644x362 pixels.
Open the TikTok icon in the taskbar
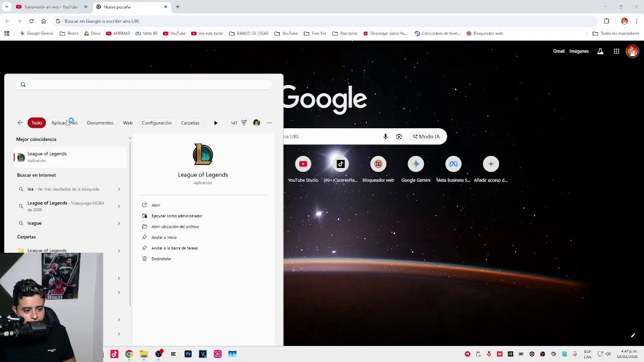pyautogui.click(x=114, y=354)
